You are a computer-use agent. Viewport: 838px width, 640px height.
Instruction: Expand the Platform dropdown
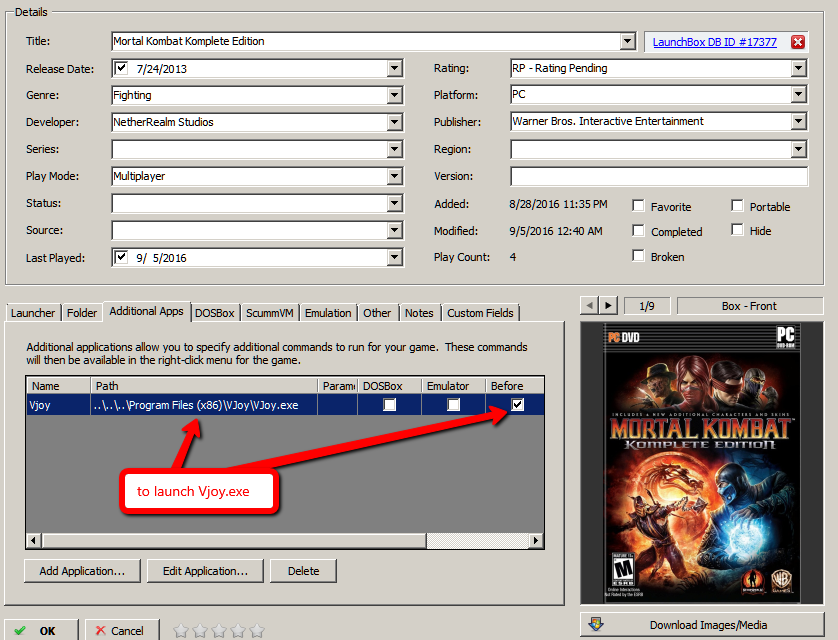coord(798,95)
